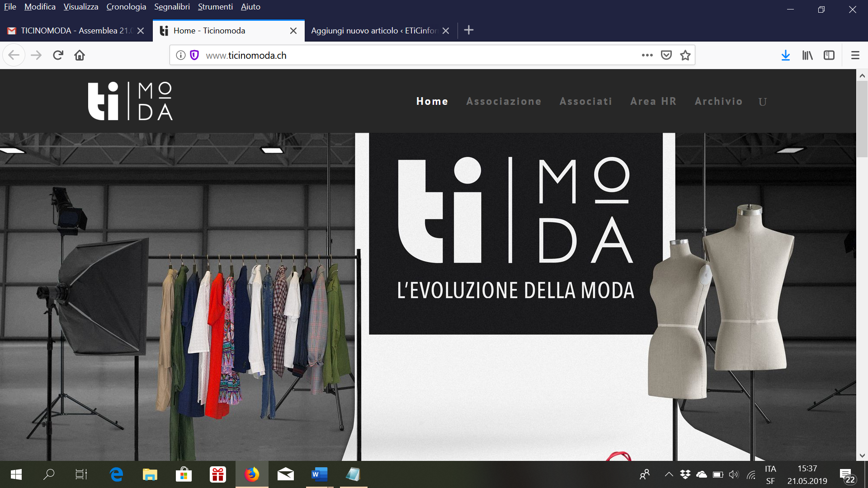The image size is (868, 488).
Task: Open the Home navigation link
Action: pos(432,101)
